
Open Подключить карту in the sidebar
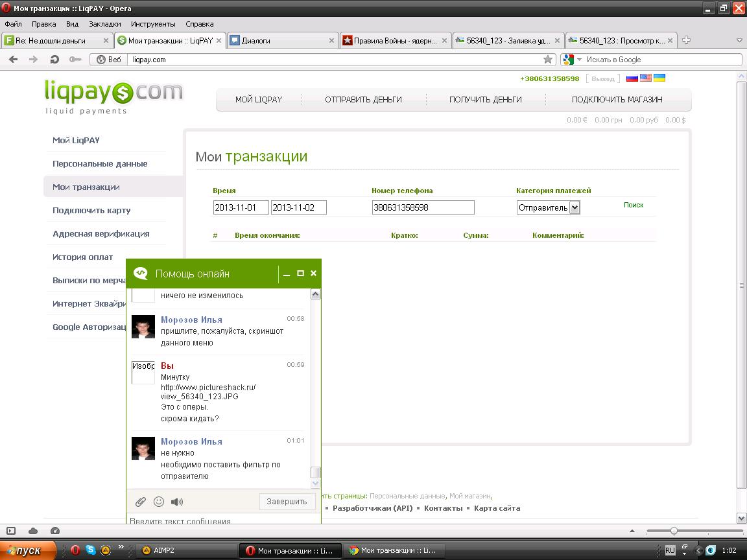click(x=91, y=211)
